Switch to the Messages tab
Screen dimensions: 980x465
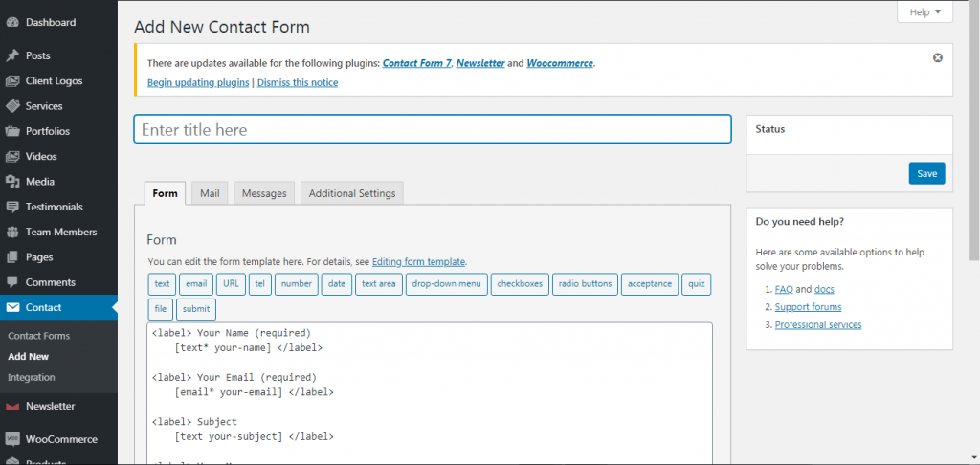264,193
